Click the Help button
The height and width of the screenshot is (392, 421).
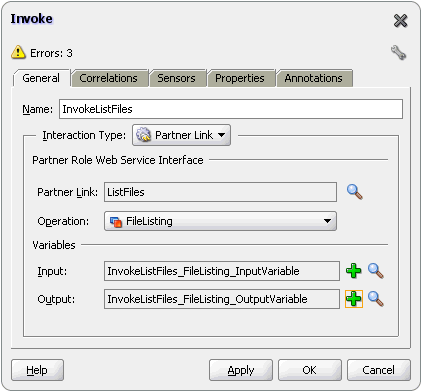[x=37, y=370]
